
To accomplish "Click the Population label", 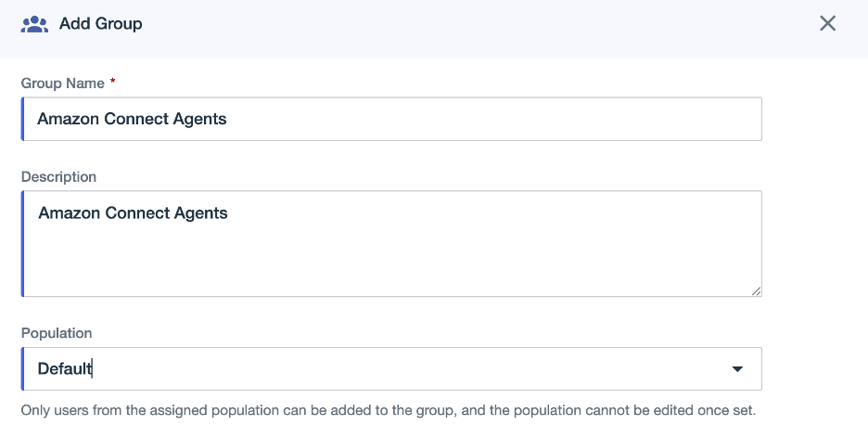I will 57,333.
